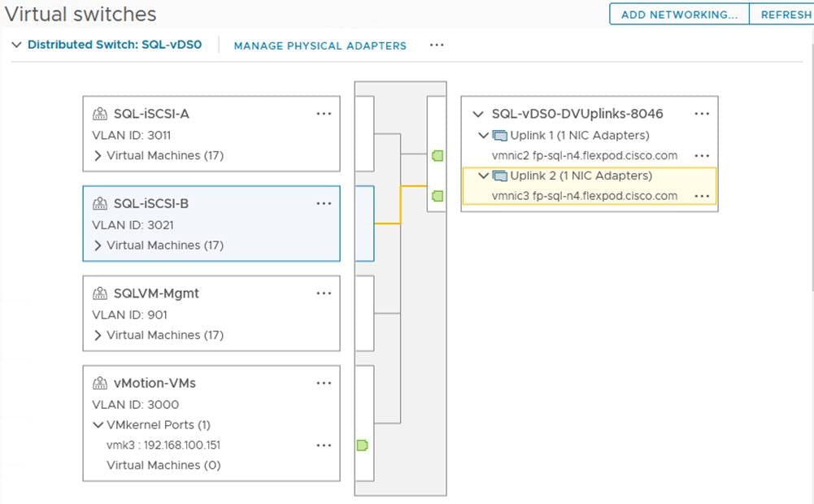The height and width of the screenshot is (504, 814).
Task: Select the SQL-iSCSI-B port group title
Action: [x=151, y=203]
